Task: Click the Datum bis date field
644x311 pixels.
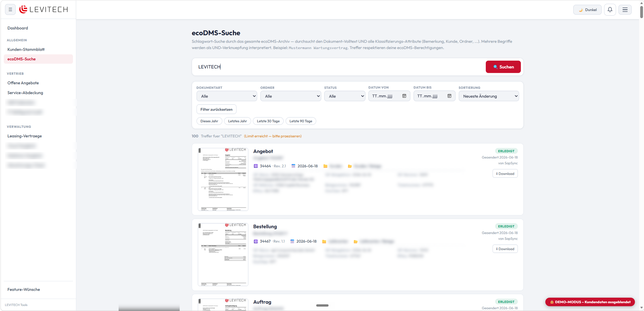Action: tap(434, 96)
